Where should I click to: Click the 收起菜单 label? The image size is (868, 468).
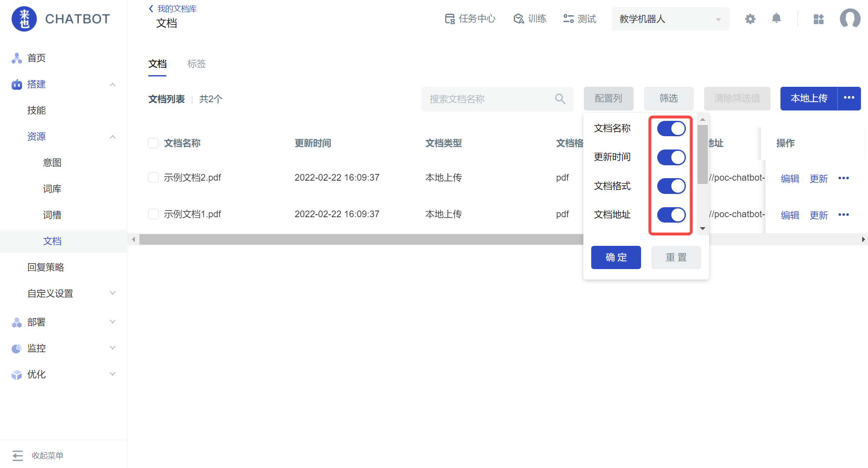point(48,456)
